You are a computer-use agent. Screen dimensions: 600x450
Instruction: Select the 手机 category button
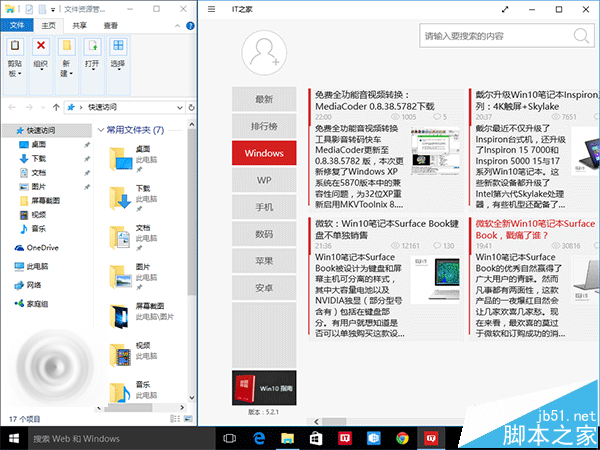coord(264,207)
